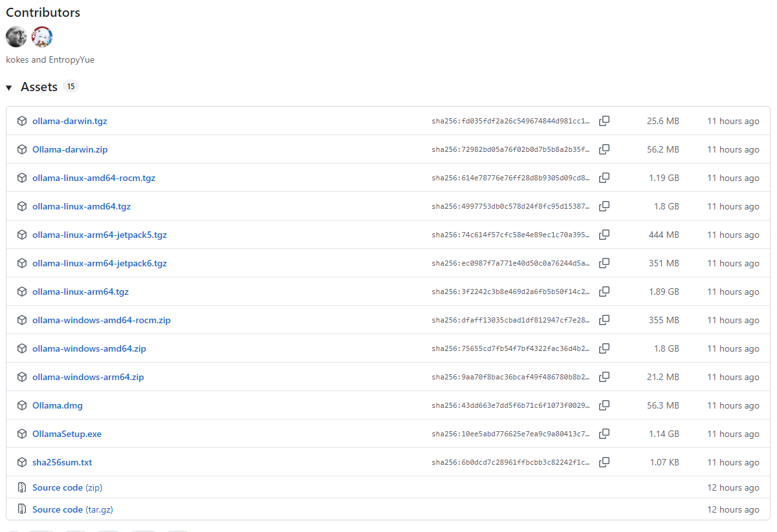Click file icon beside Source code (tar.gz)
Viewport: 777px width, 532px height.
point(22,509)
